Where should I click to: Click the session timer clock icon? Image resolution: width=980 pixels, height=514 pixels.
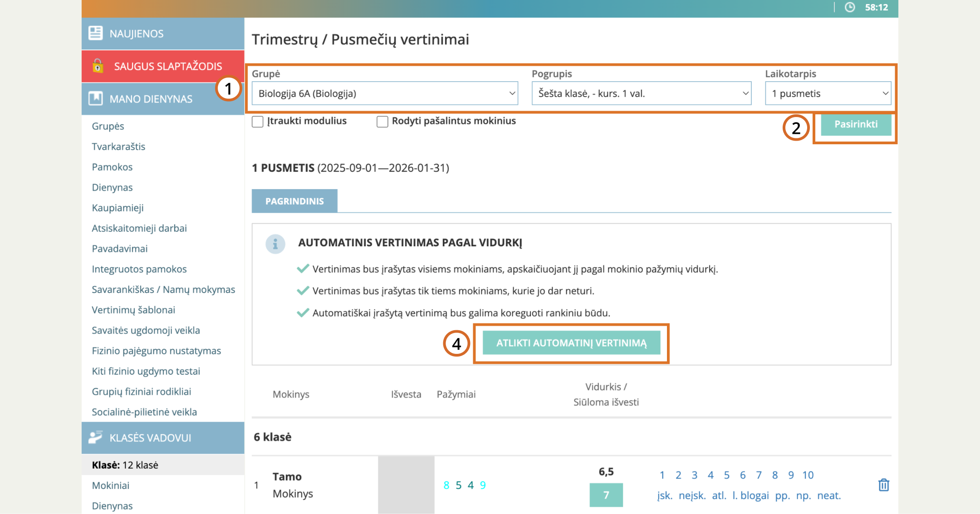click(850, 7)
